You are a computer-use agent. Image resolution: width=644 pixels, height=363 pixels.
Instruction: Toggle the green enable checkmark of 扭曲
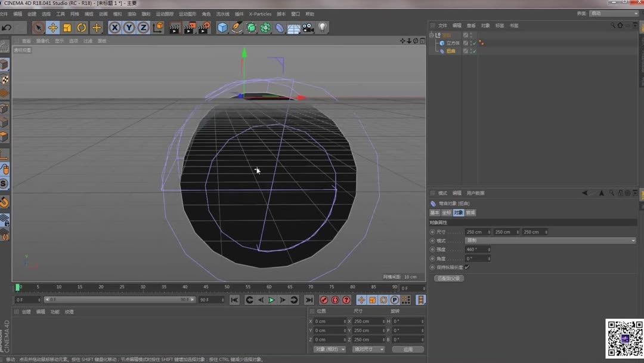tap(474, 51)
